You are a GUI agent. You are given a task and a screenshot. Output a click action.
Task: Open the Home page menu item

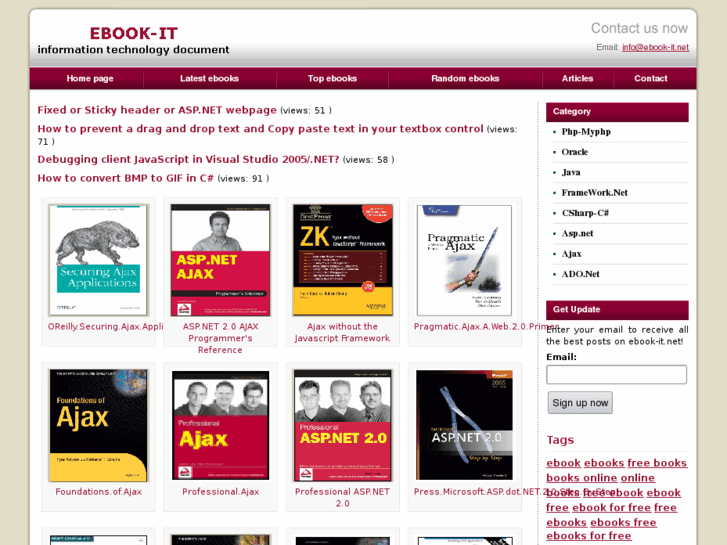(90, 78)
